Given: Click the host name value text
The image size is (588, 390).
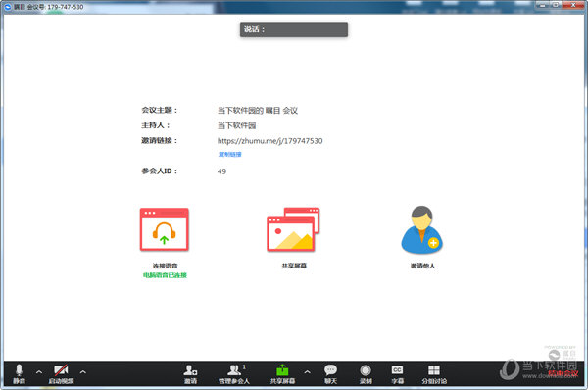Looking at the screenshot, I should pos(236,125).
